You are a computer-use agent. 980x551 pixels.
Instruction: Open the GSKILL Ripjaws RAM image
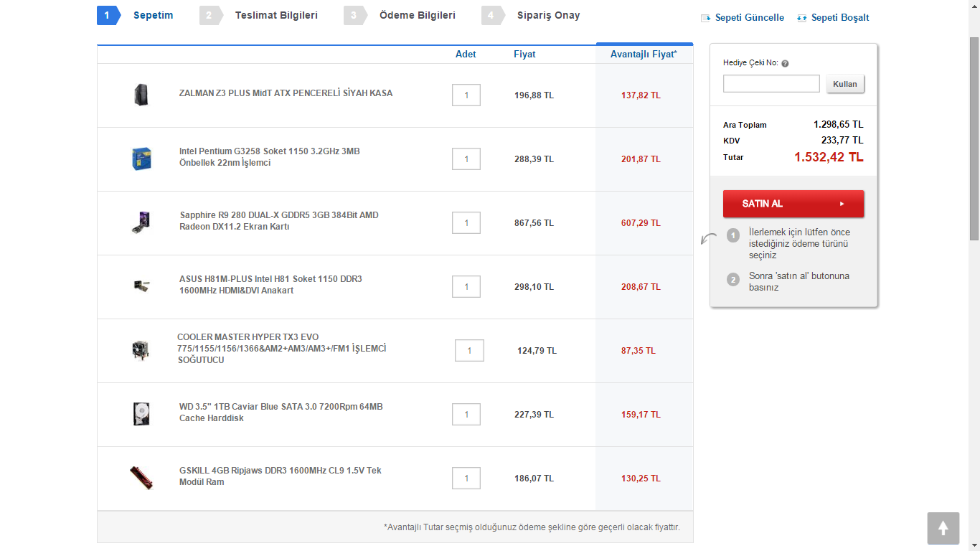[x=141, y=478]
